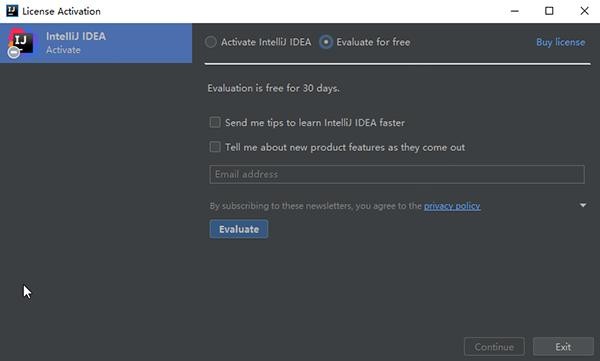600x361 pixels.
Task: Maximize the License Activation window
Action: [549, 11]
